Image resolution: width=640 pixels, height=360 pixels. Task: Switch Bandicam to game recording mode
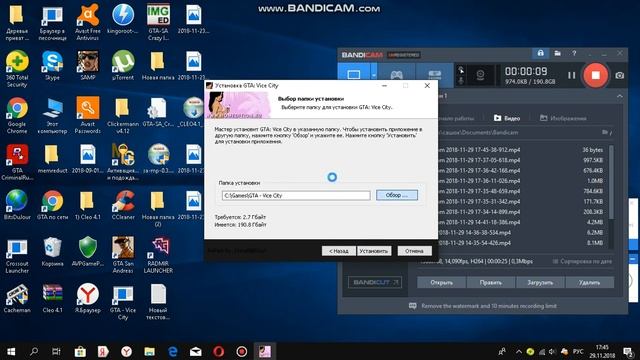coord(396,75)
